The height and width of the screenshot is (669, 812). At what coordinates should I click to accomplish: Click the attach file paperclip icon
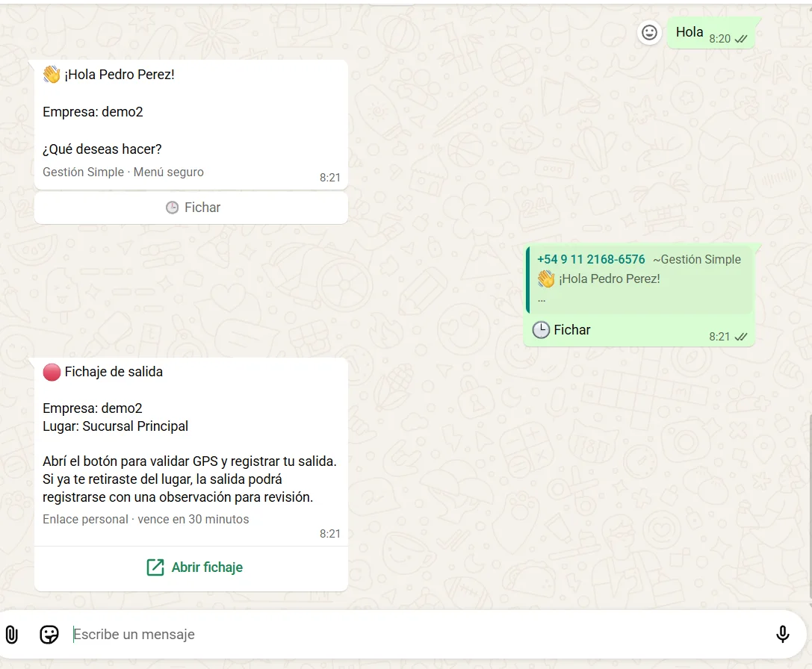click(11, 635)
